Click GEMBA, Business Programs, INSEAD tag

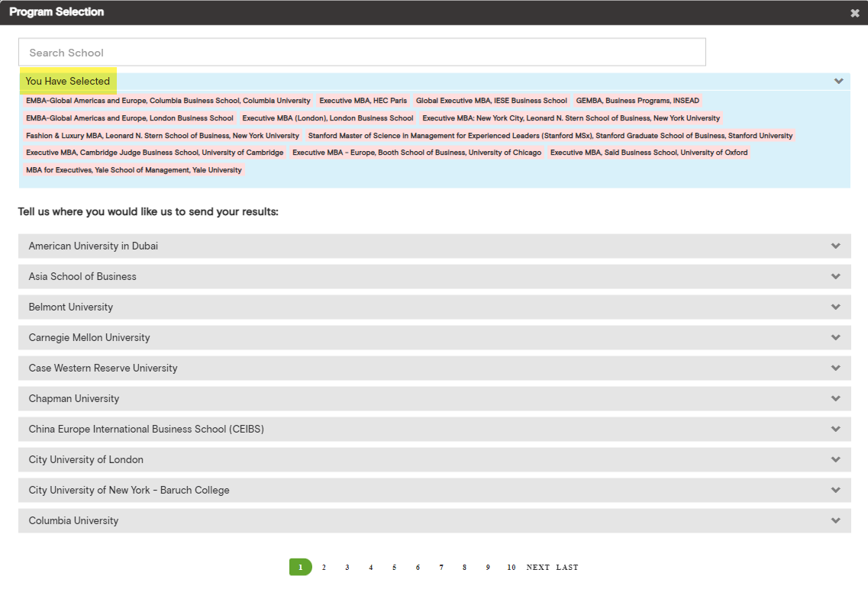(637, 101)
